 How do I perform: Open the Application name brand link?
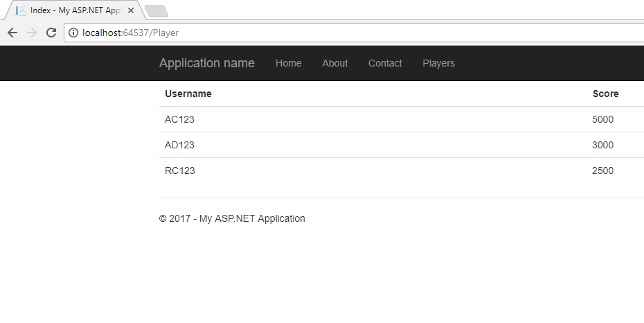[x=206, y=63]
